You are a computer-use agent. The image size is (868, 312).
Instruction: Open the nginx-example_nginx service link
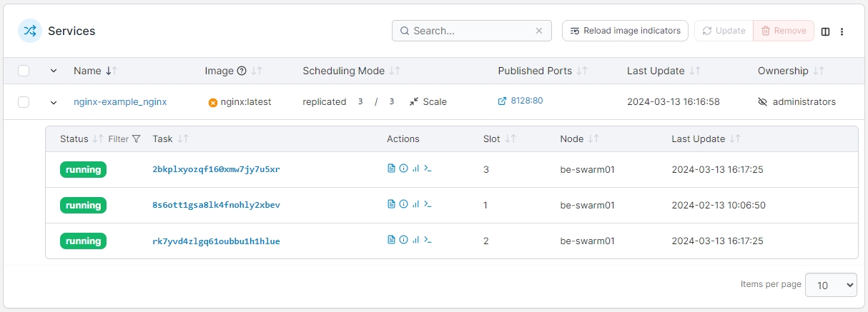(x=120, y=102)
